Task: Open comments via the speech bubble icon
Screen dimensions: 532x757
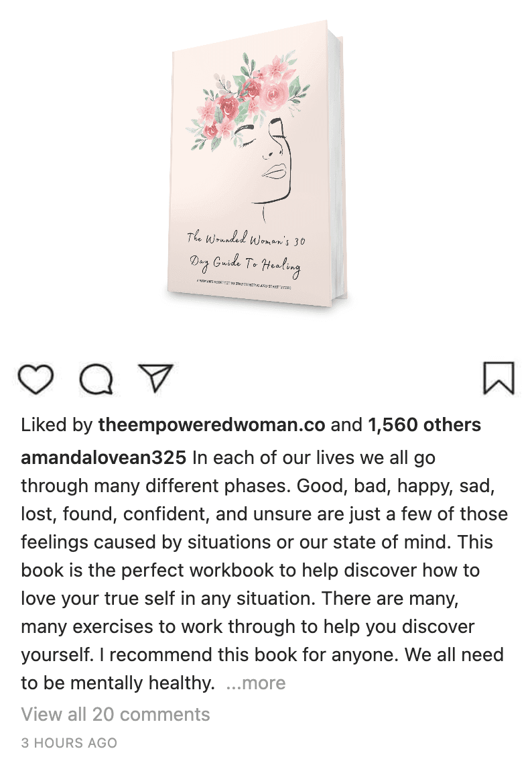Action: coord(96,379)
